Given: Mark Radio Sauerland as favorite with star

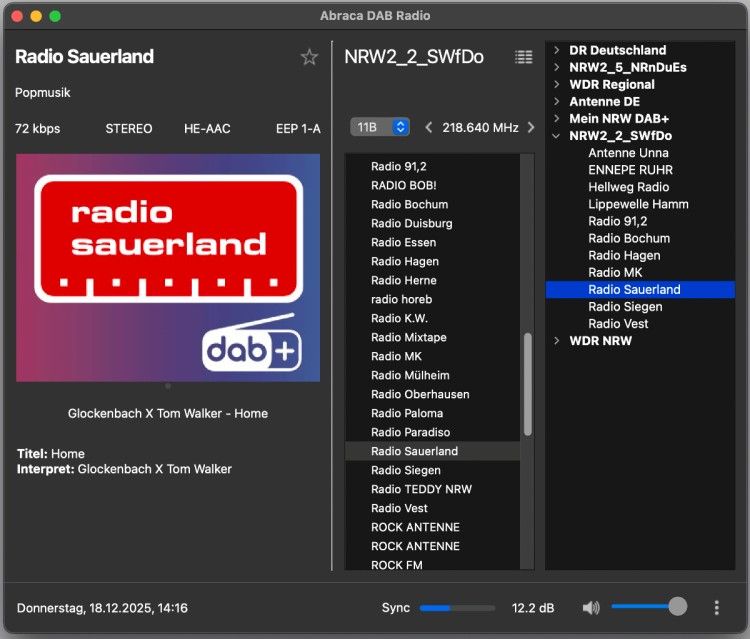Looking at the screenshot, I should tap(309, 58).
